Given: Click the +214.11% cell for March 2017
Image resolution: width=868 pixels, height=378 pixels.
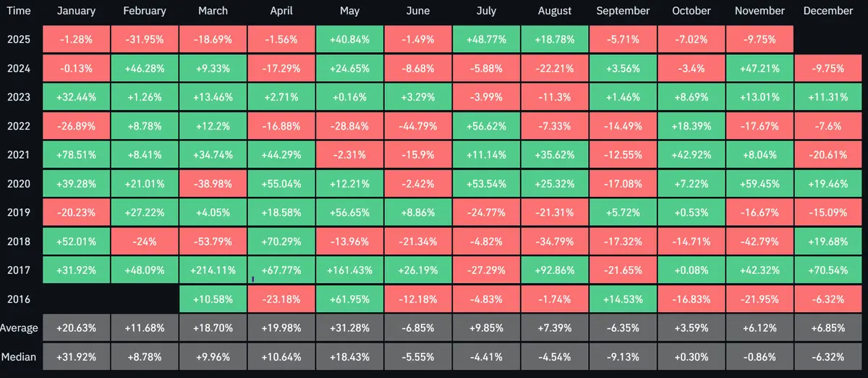Looking at the screenshot, I should [x=213, y=270].
